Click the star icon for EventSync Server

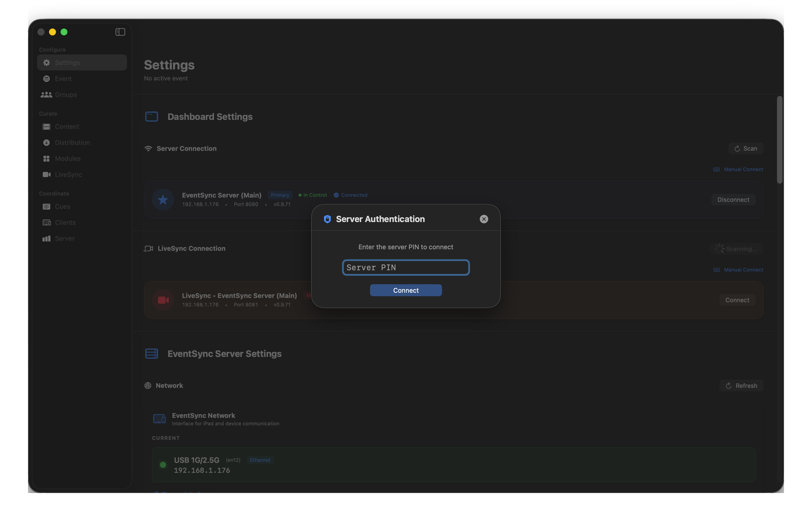163,199
